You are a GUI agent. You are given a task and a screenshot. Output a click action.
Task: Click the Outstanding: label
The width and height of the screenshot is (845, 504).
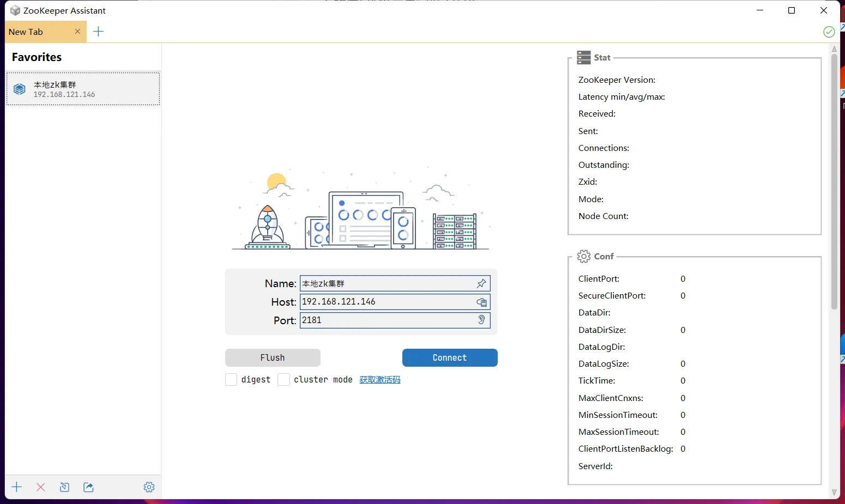(x=603, y=165)
